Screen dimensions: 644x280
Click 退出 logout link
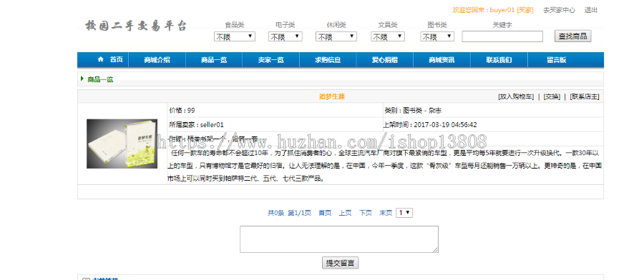[x=591, y=10]
